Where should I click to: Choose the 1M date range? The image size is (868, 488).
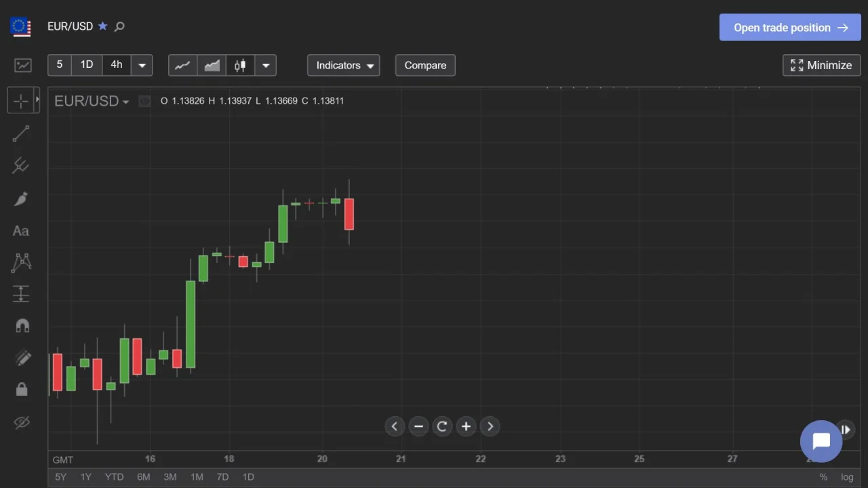click(197, 477)
